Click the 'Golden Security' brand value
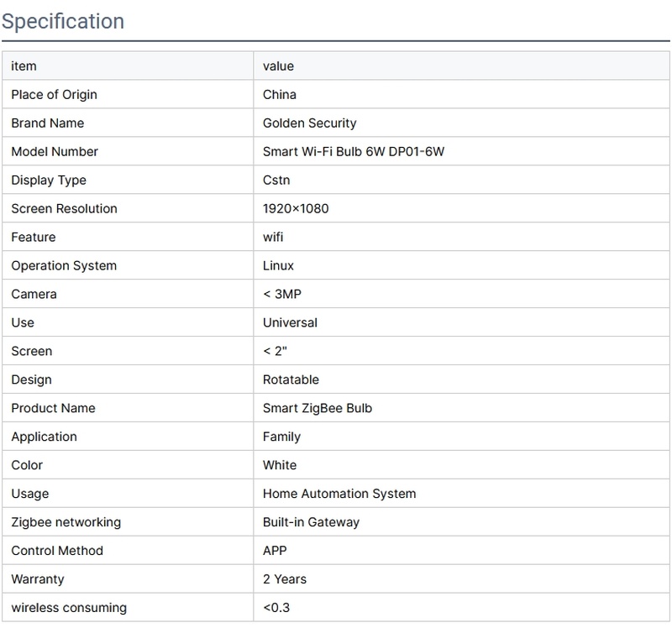Image resolution: width=672 pixels, height=628 pixels. 309,123
